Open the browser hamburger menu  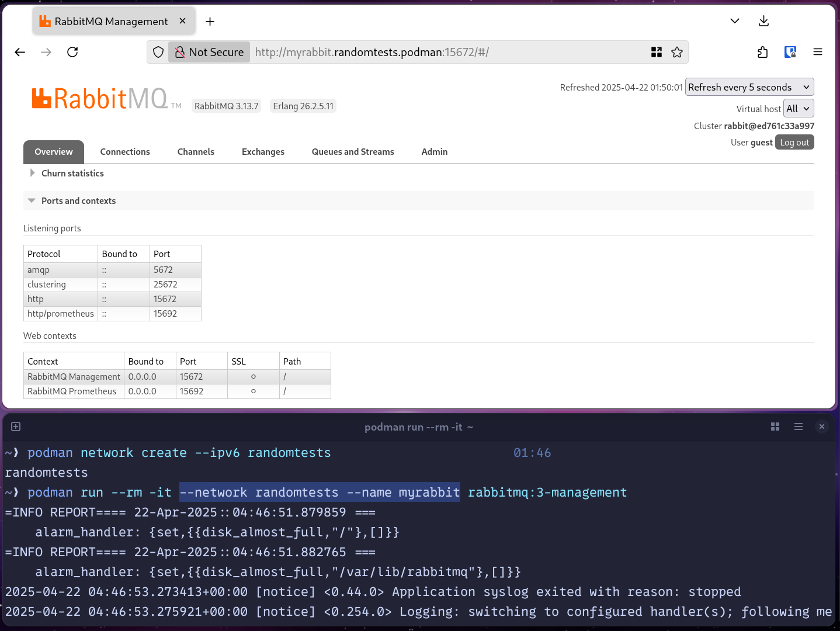coord(818,52)
